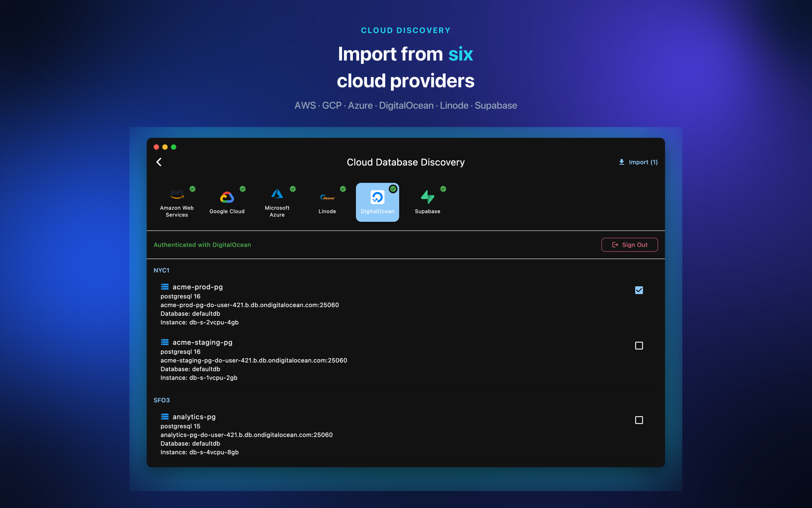Click 'Authenticated with DigitalOcean' status text
Screen dimensions: 812x508
(202, 245)
